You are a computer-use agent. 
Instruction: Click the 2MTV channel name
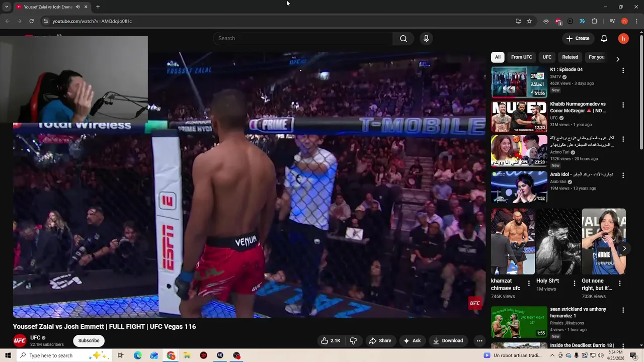point(555,77)
